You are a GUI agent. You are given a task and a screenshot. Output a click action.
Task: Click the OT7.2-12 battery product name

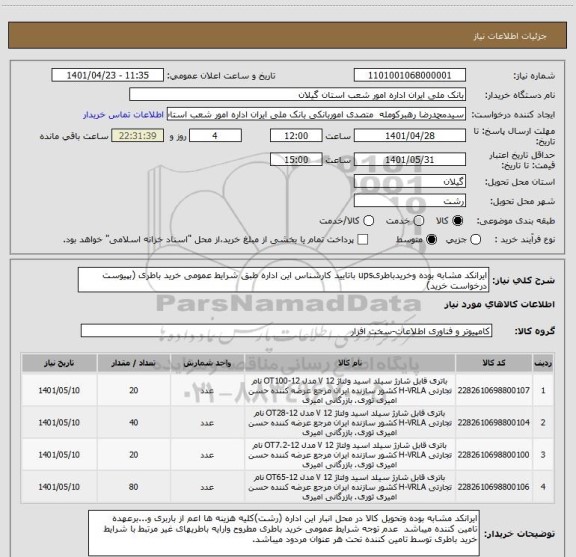tap(350, 455)
